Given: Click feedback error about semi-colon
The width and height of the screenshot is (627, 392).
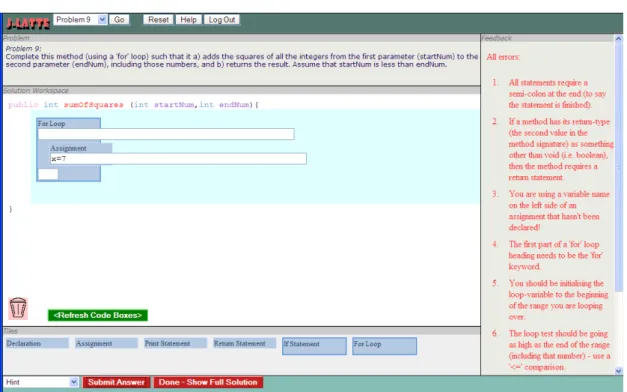Looking at the screenshot, I should (557, 94).
